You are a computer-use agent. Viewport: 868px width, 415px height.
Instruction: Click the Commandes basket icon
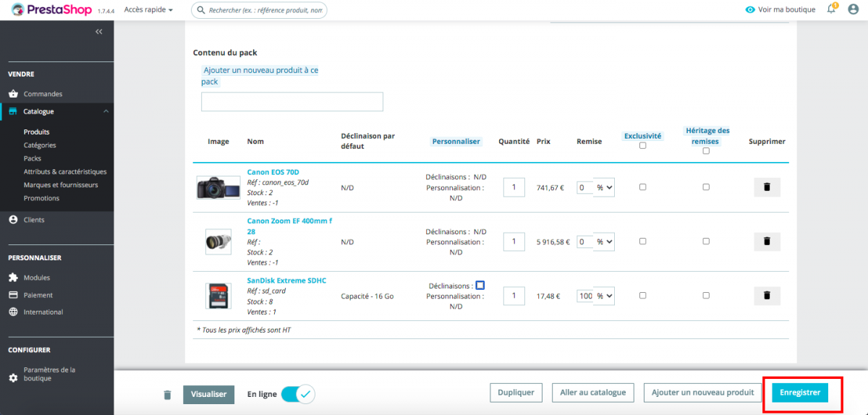(x=13, y=94)
